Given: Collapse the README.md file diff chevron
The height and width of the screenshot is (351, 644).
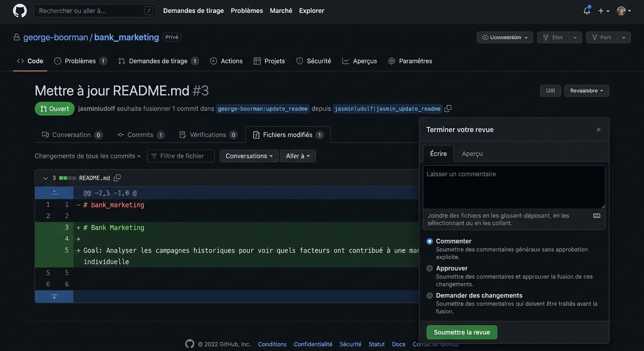Looking at the screenshot, I should 46,178.
